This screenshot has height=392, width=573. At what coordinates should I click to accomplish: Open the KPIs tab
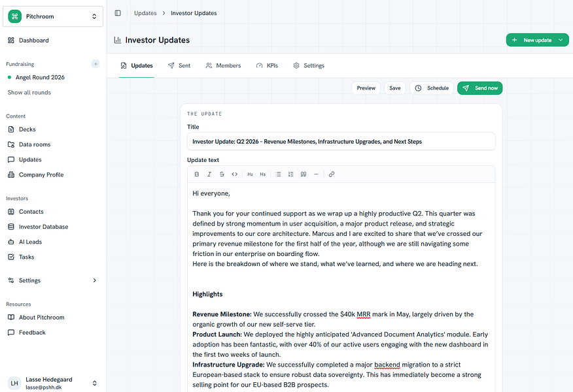267,66
